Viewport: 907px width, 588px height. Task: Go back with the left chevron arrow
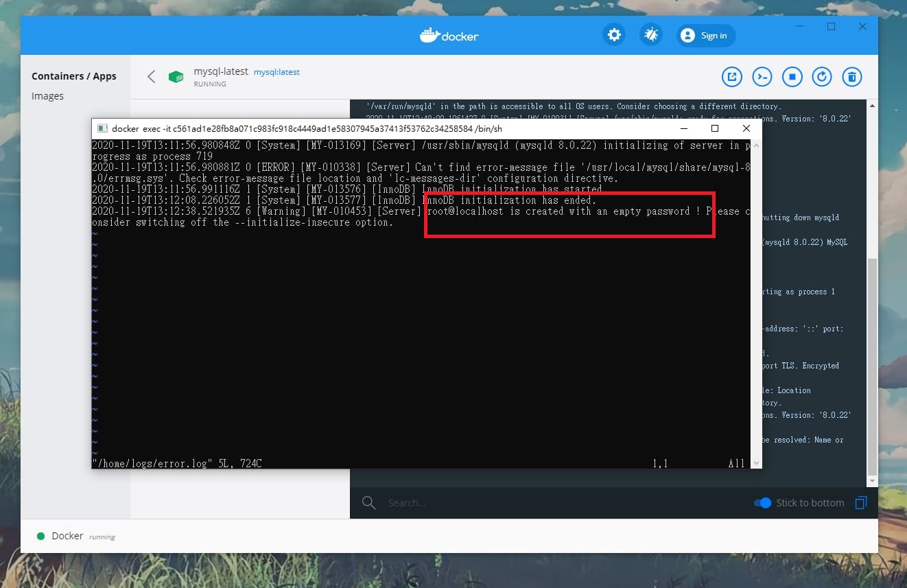[152, 76]
